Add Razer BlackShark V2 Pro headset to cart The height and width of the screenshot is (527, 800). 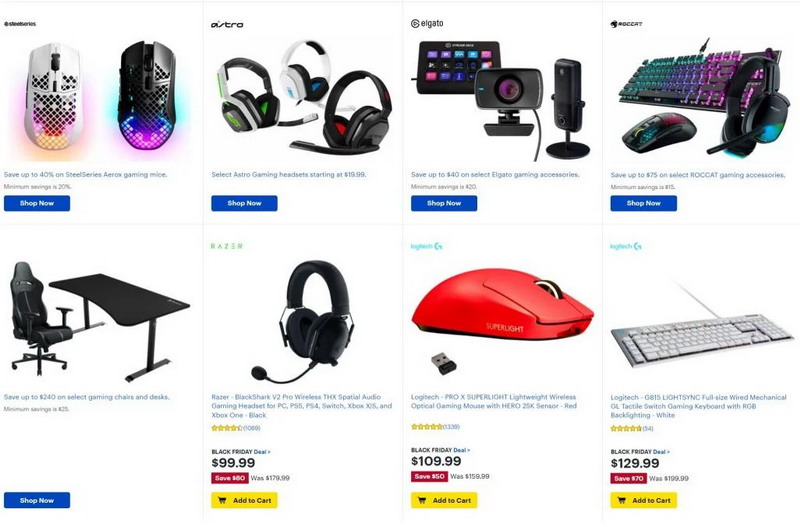pos(244,500)
